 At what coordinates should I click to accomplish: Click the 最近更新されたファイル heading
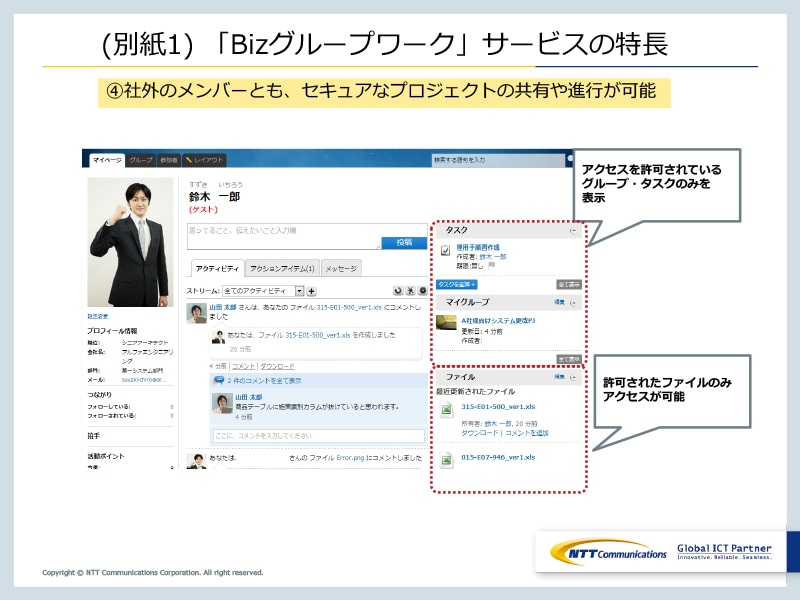(x=476, y=391)
